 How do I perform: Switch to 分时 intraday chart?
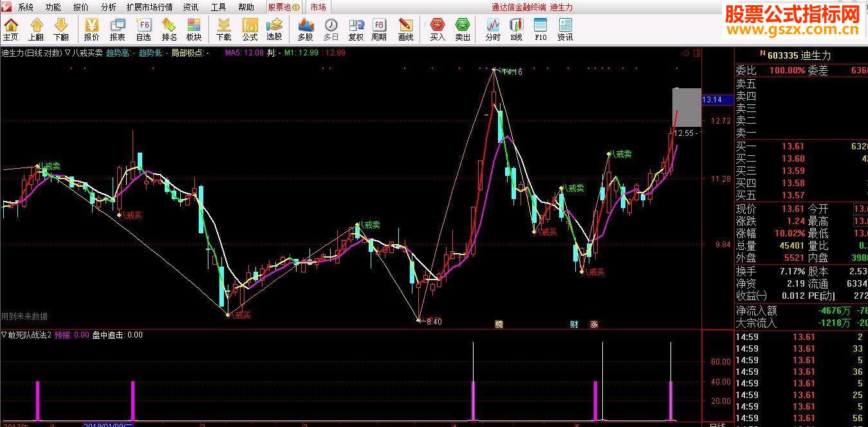coord(493,29)
